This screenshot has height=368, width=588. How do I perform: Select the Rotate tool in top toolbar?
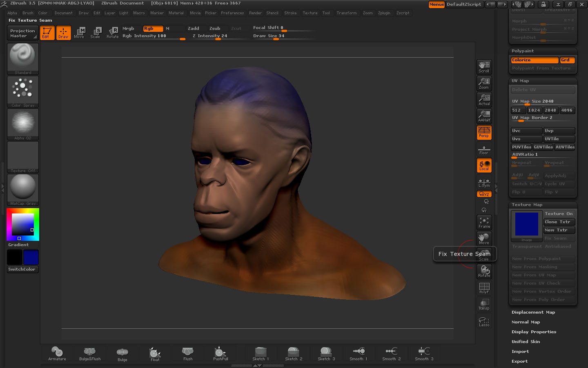(x=113, y=33)
